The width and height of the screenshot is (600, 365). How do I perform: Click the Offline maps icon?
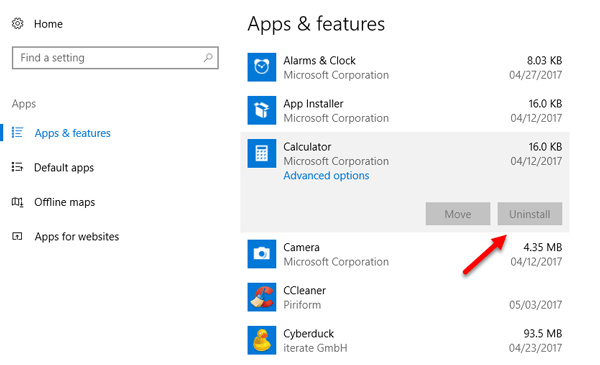point(18,202)
